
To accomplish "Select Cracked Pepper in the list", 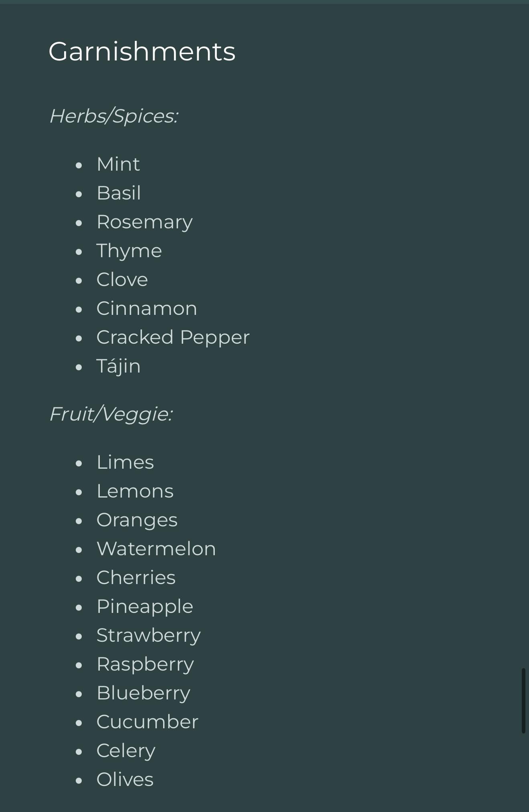I will tap(173, 337).
